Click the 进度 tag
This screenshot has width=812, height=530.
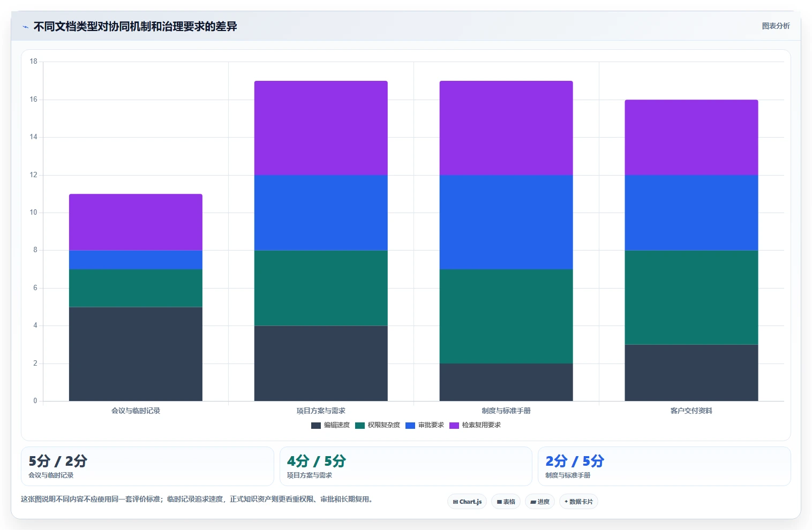540,502
